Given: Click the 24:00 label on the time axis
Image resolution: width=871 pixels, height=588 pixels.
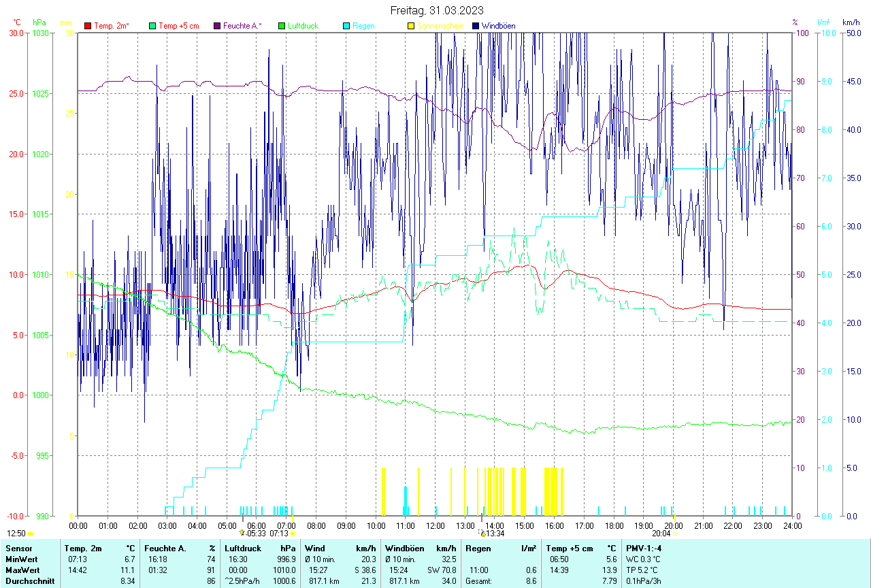Looking at the screenshot, I should tap(792, 526).
